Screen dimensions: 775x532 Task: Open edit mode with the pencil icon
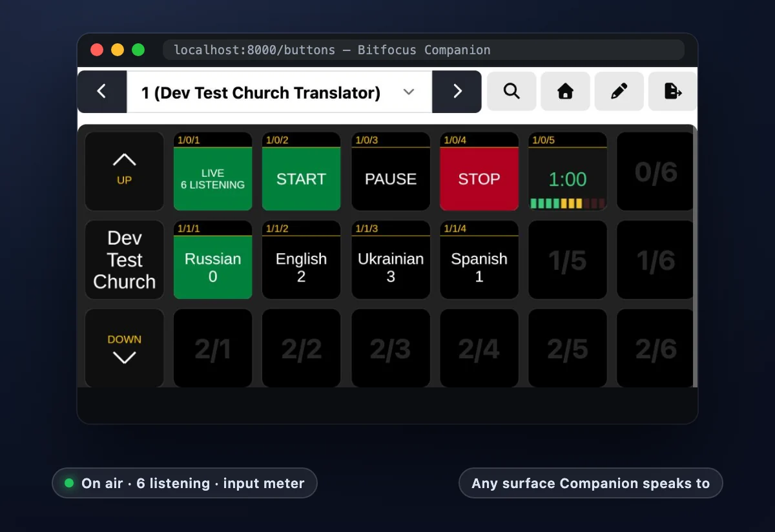(x=619, y=92)
